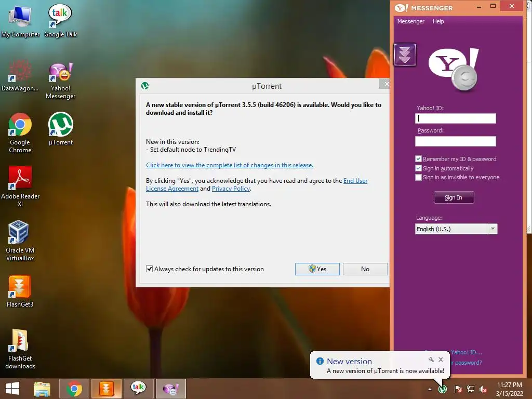Viewport: 532px width, 399px height.
Task: Click the Yahoo logo in Messenger window
Action: tap(454, 70)
